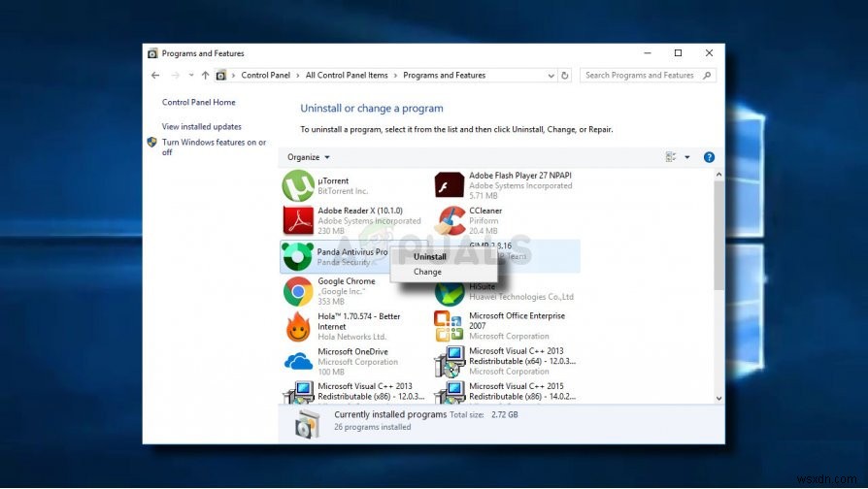Go back with the back arrow
Viewport: 868px width, 489px height.
click(155, 76)
